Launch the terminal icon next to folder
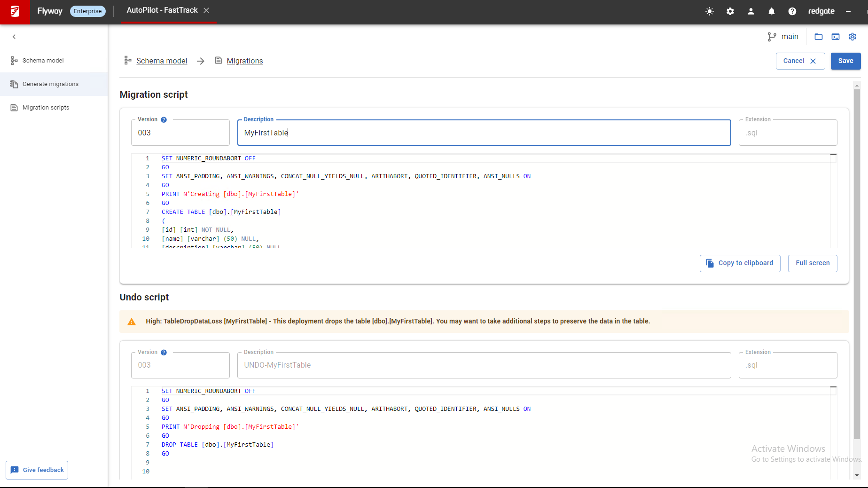The height and width of the screenshot is (488, 868). [836, 37]
